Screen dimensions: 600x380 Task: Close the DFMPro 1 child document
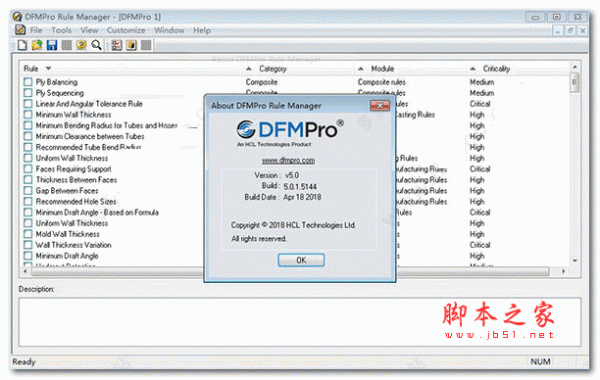583,31
